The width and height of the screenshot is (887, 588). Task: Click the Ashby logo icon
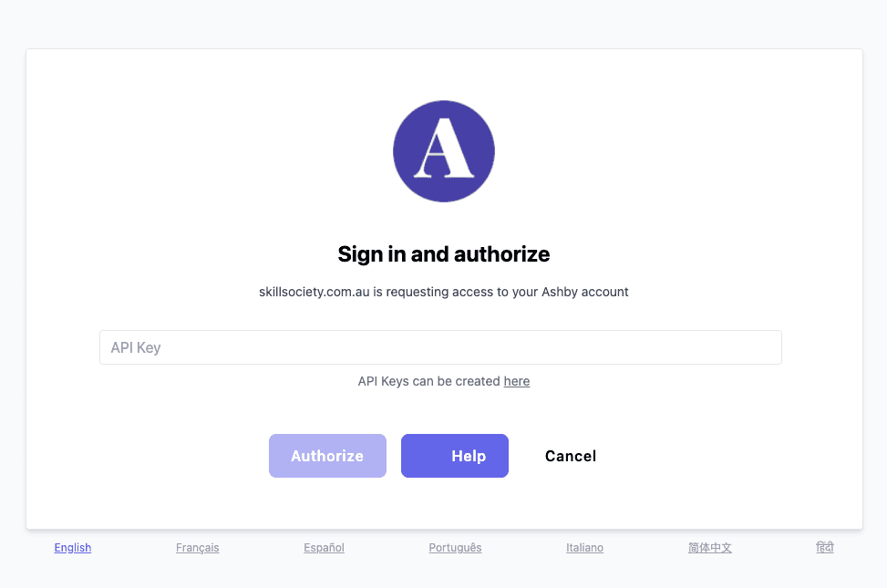444,151
